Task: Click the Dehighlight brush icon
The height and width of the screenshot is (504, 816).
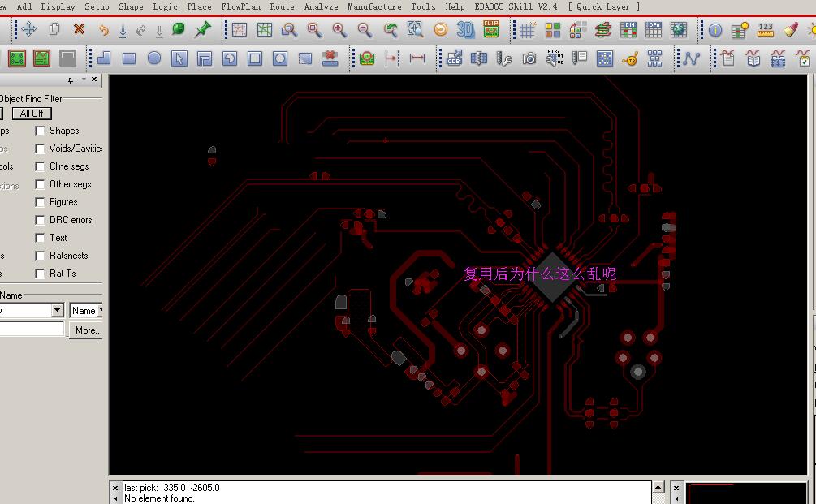Action: click(791, 30)
